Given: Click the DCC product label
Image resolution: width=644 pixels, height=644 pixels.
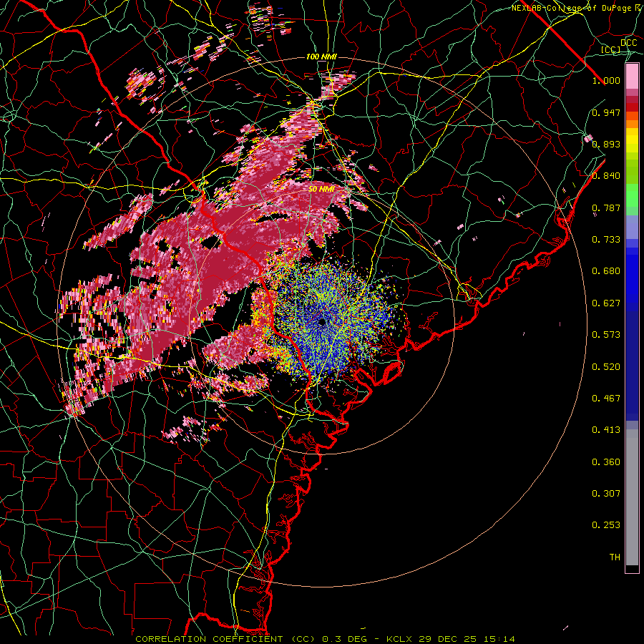Looking at the screenshot, I should click(x=628, y=43).
